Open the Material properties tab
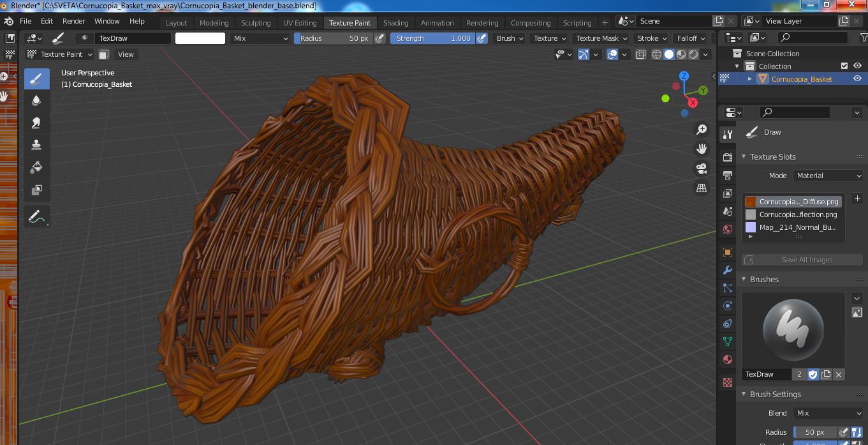 tap(728, 359)
